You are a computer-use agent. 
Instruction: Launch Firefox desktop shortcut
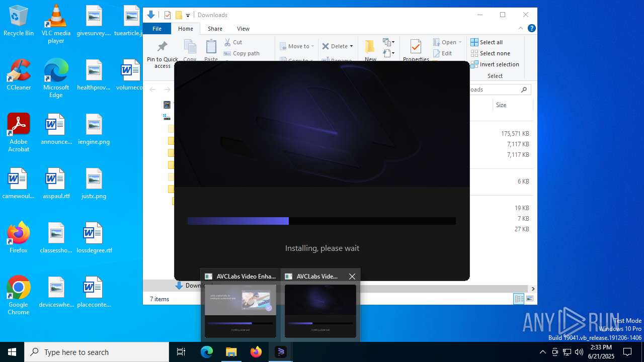click(x=19, y=238)
